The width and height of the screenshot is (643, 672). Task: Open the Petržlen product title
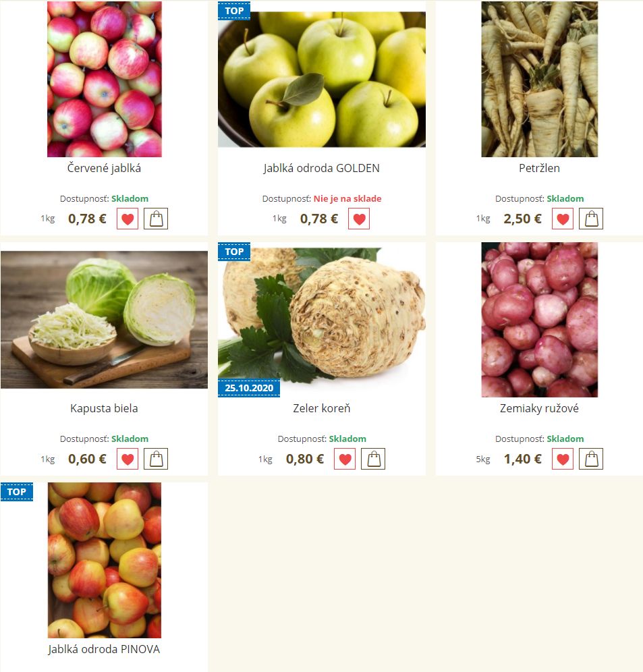click(539, 168)
